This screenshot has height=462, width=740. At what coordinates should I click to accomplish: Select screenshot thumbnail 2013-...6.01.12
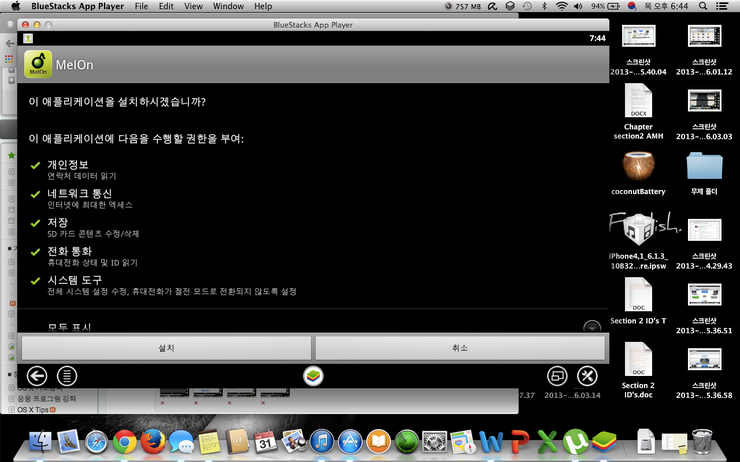click(704, 36)
